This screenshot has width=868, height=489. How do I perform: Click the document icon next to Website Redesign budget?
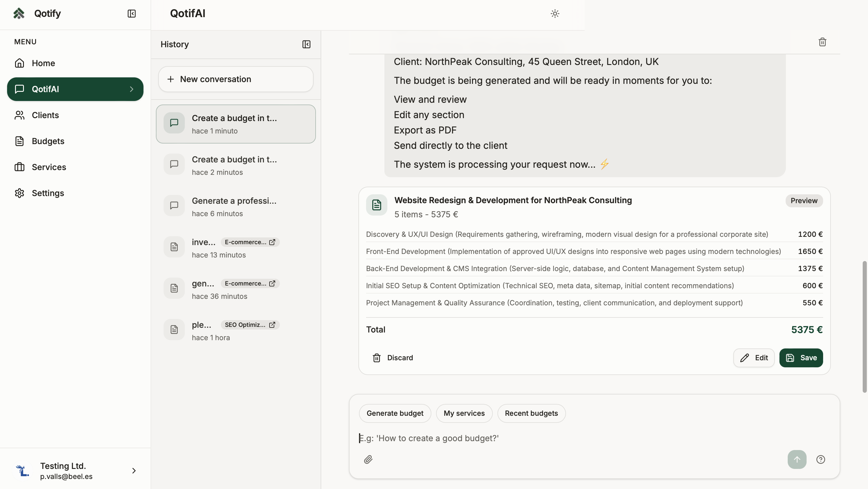[x=376, y=205]
